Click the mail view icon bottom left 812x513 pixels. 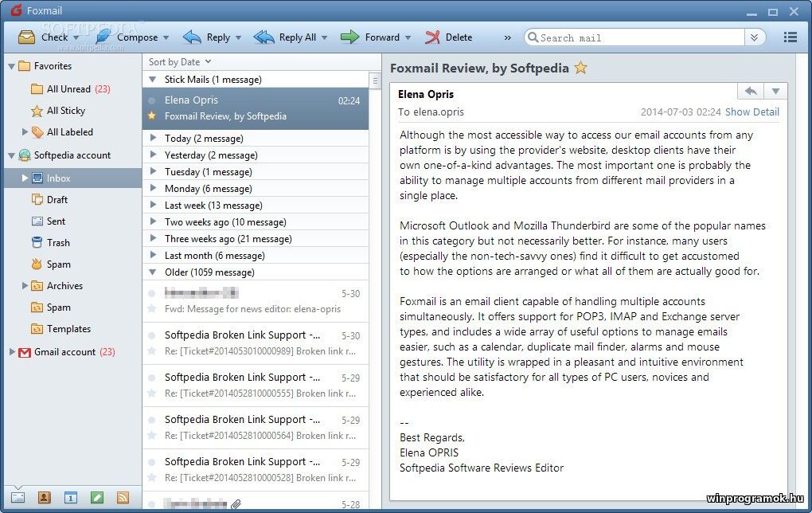(x=18, y=498)
